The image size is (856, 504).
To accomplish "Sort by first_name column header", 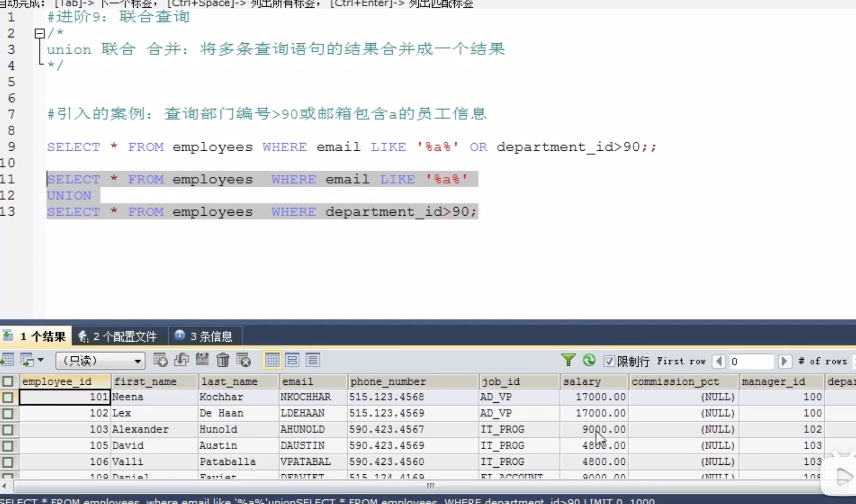I will [x=155, y=382].
